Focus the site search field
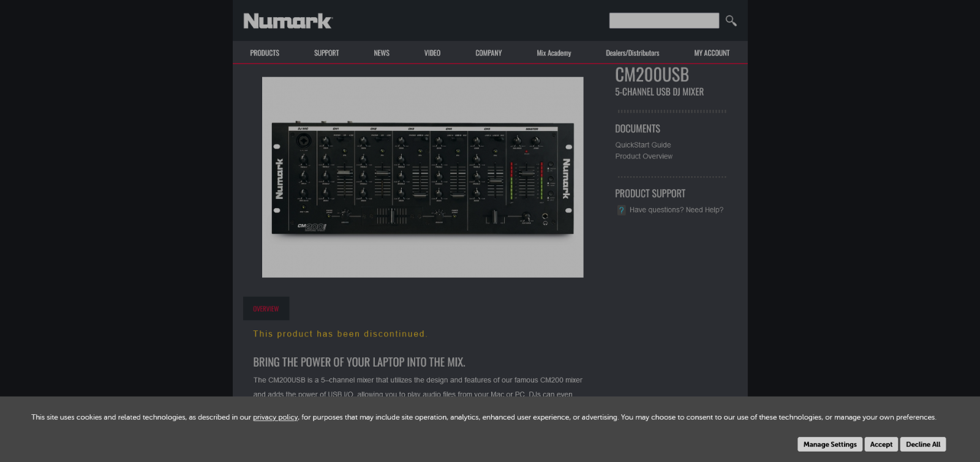 click(664, 21)
